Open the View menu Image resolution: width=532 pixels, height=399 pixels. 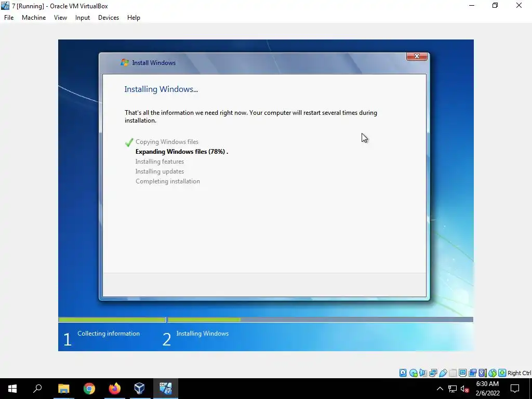[x=60, y=18]
